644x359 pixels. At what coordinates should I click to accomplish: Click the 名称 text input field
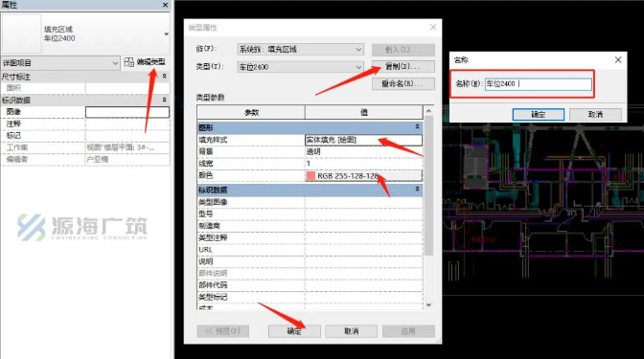pos(538,84)
